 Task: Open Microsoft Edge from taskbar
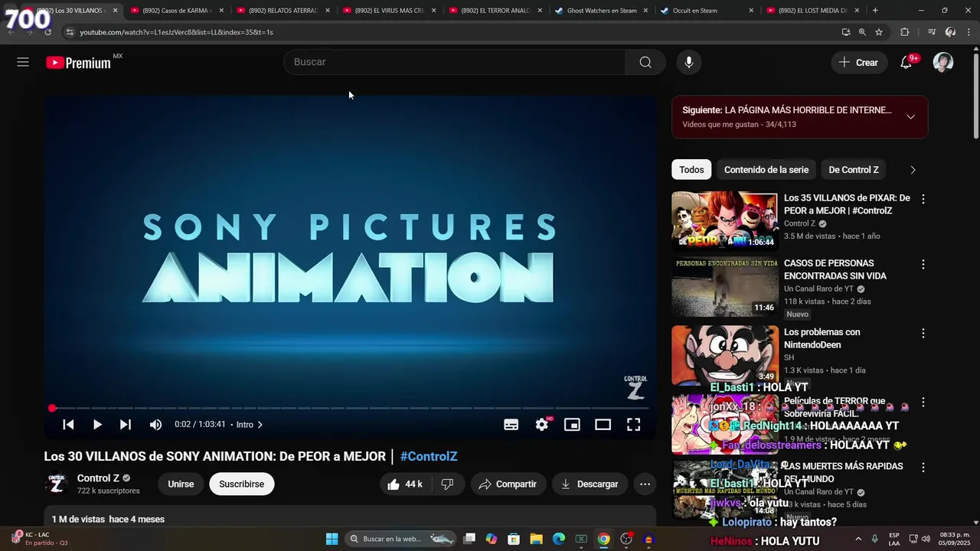[559, 540]
